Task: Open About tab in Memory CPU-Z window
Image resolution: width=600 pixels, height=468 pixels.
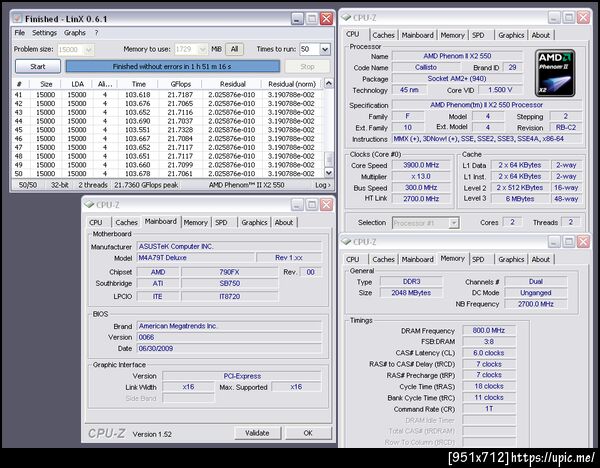Action: tap(541, 259)
